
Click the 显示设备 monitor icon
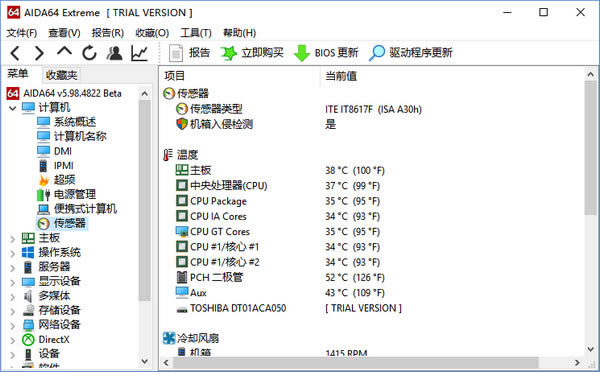point(28,282)
